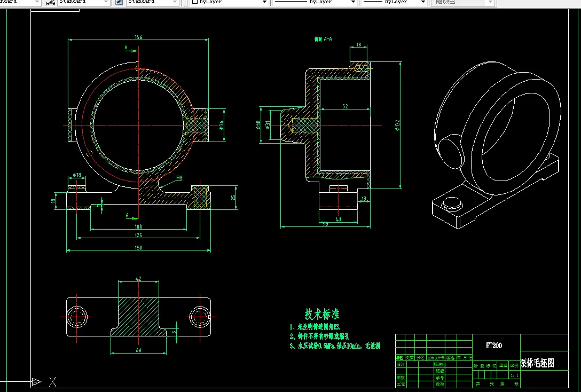Select the 68 dimension in bottom view

pos(138,350)
